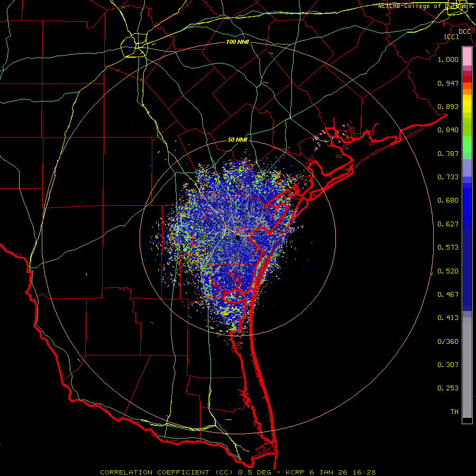This screenshot has height=476, width=476.
Task: Click the 50 NMI range ring label
Action: pyautogui.click(x=237, y=140)
